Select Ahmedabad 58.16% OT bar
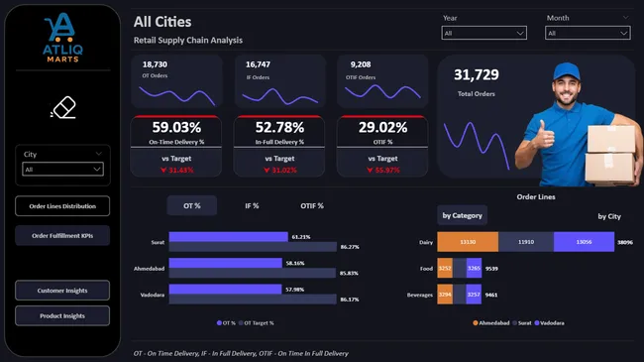Viewport: 644px width, 362px height. tap(226, 263)
